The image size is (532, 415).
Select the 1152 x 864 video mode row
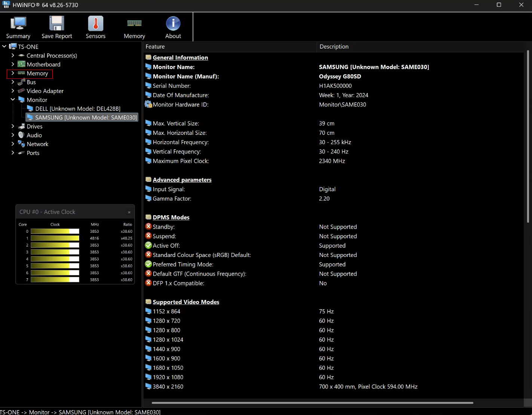point(333,311)
